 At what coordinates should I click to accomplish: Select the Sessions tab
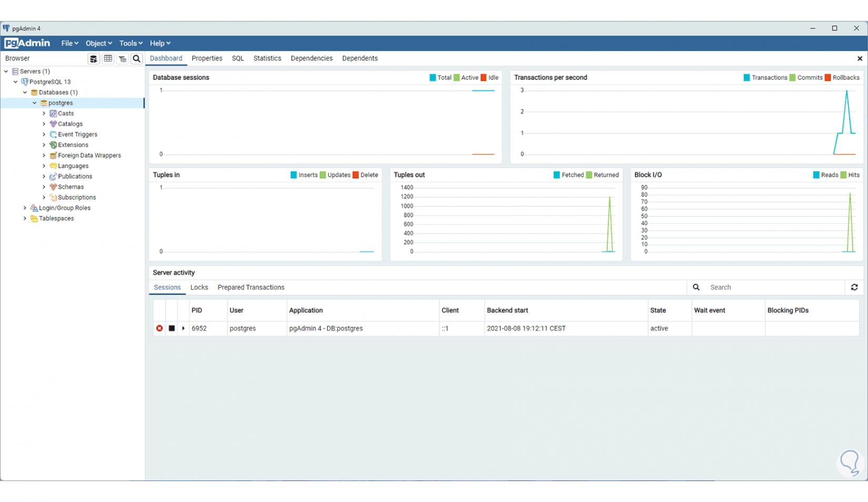[x=167, y=287]
